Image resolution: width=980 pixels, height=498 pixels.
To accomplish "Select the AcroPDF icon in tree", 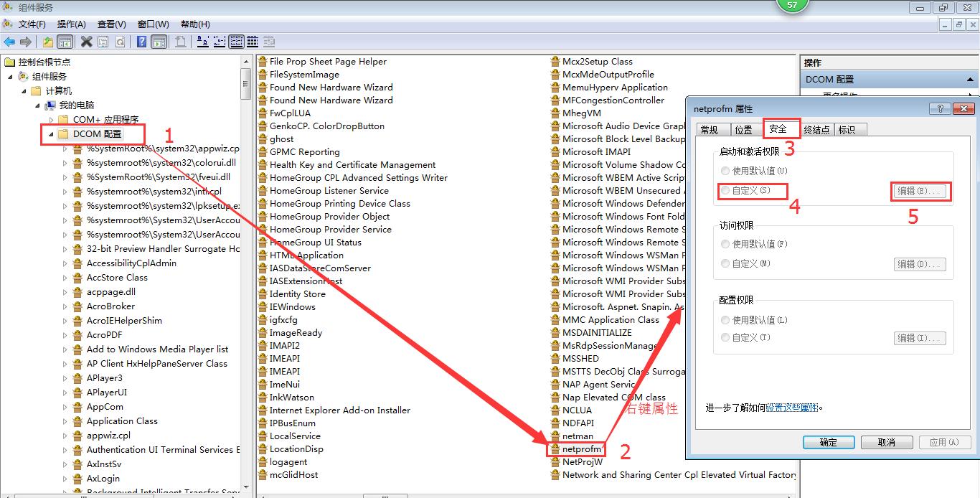I will pos(77,335).
